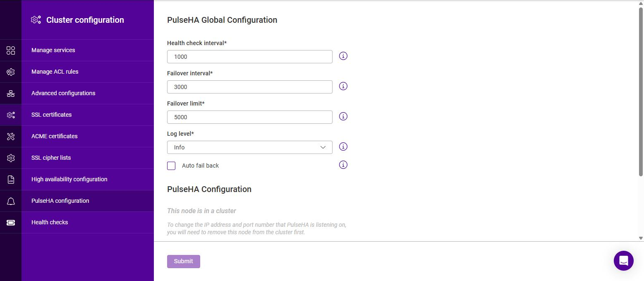Click the Failover limit input field

coord(250,117)
